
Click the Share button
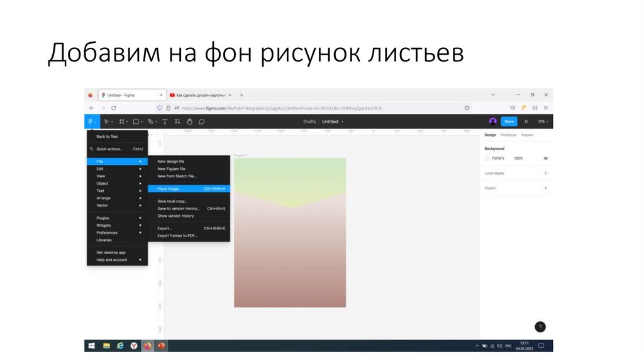click(509, 121)
